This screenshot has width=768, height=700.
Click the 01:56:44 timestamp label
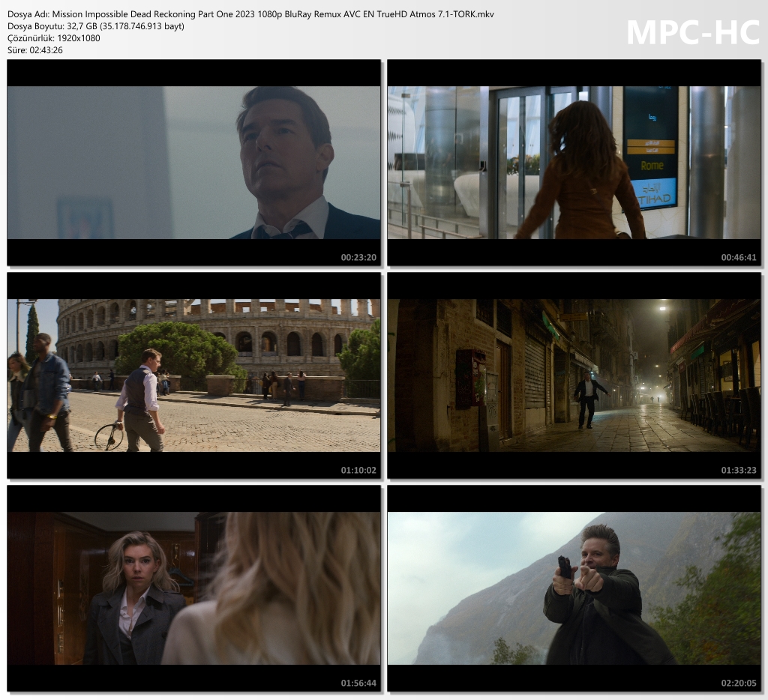coord(358,683)
